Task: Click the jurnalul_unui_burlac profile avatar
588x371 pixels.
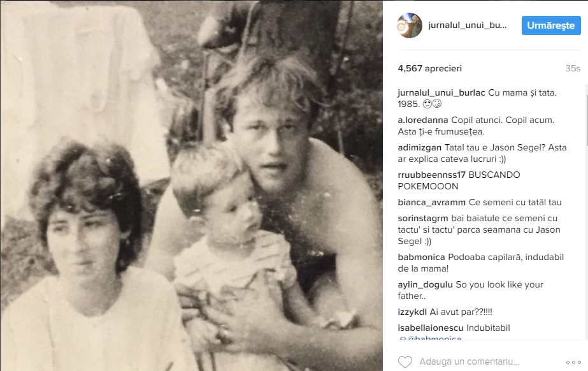Action: 410,25
